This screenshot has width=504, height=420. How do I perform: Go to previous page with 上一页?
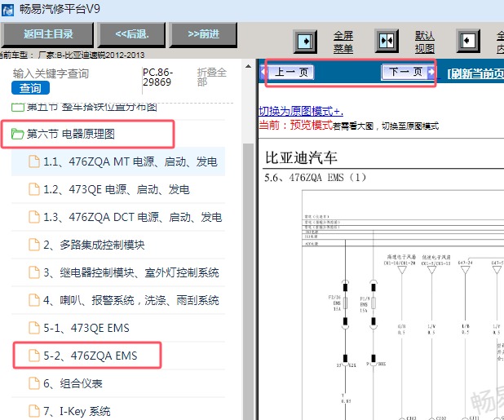tap(287, 72)
